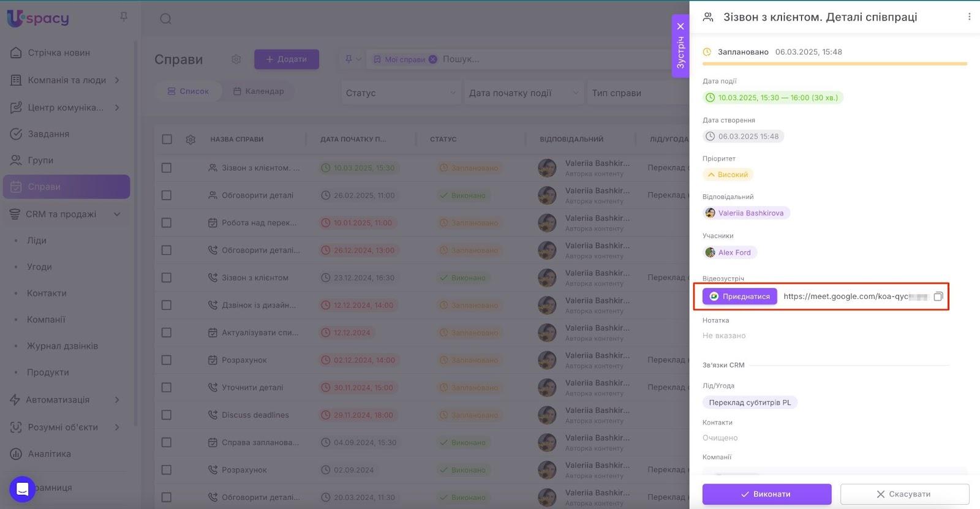Click the Високий priority badge
Viewport: 980px width, 509px height.
coord(728,175)
